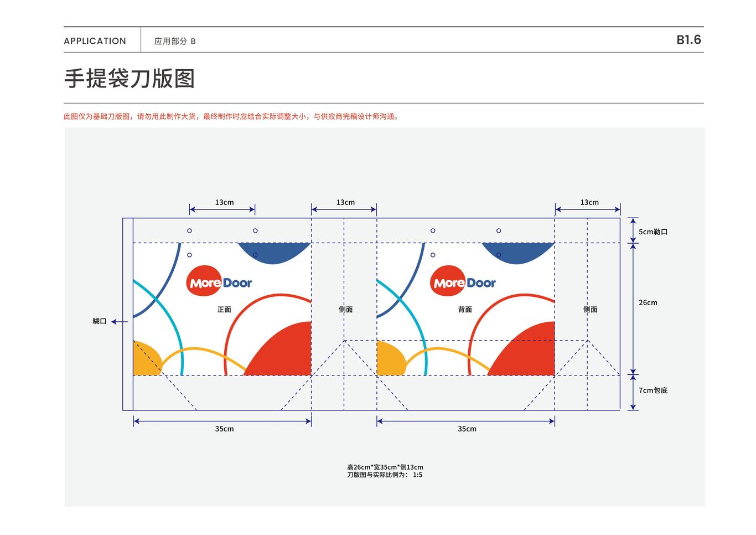
Task: Click the 刀版图与实际比例为 1:5 scale text
Action: [385, 475]
